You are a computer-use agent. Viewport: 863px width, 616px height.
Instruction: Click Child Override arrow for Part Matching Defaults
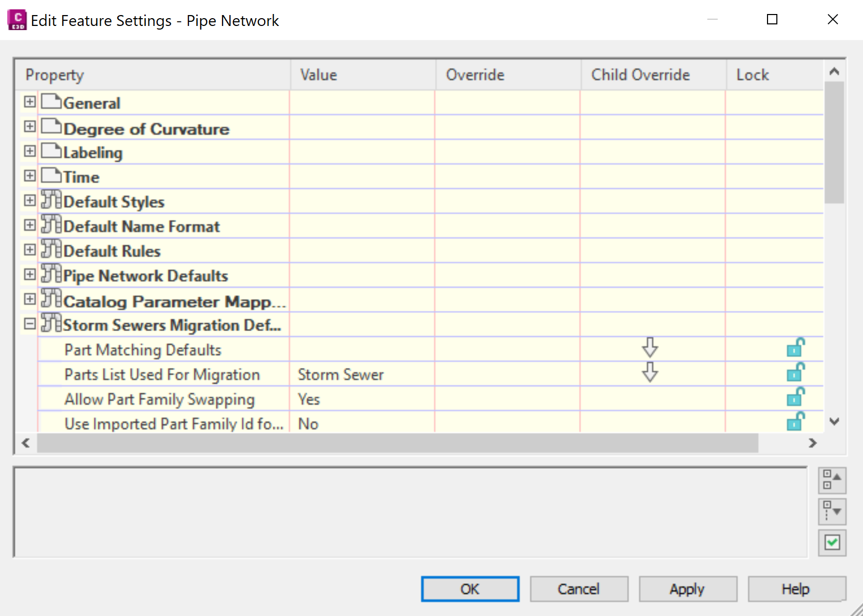pos(650,348)
